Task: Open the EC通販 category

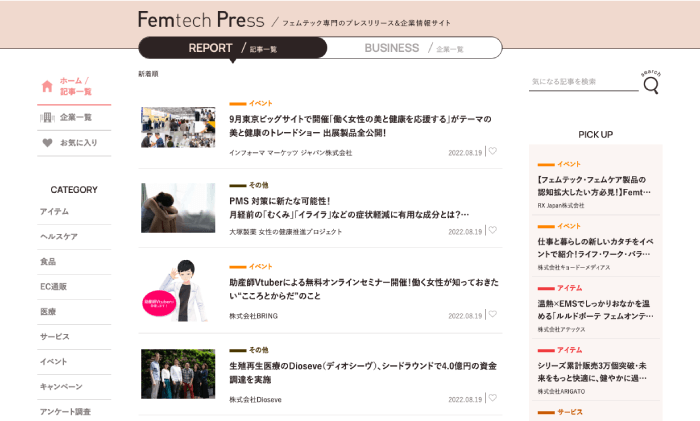Action: [55, 286]
